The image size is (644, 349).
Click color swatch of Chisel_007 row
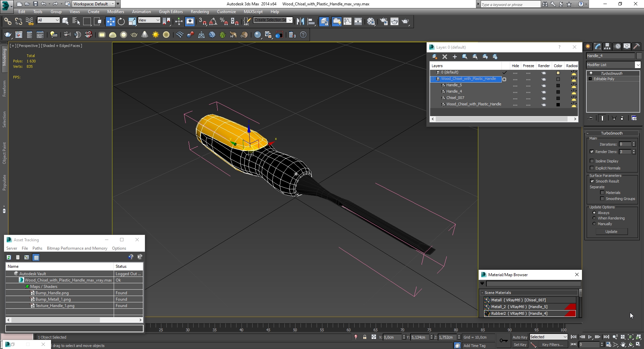[558, 98]
